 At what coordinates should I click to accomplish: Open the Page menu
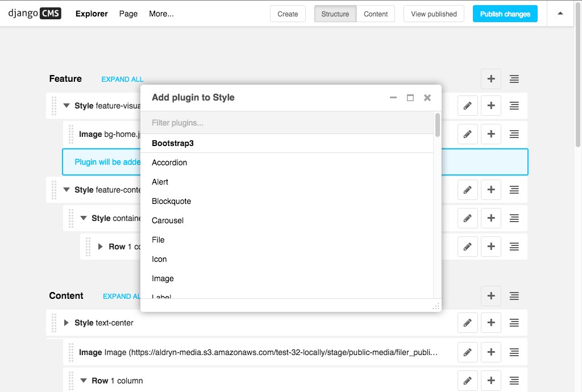[x=128, y=14]
